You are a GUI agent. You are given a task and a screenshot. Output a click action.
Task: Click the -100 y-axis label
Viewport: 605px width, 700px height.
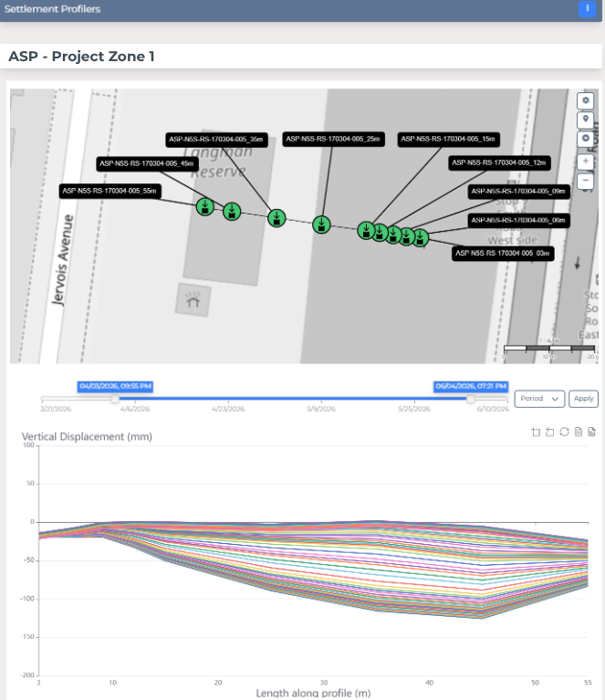(x=27, y=599)
